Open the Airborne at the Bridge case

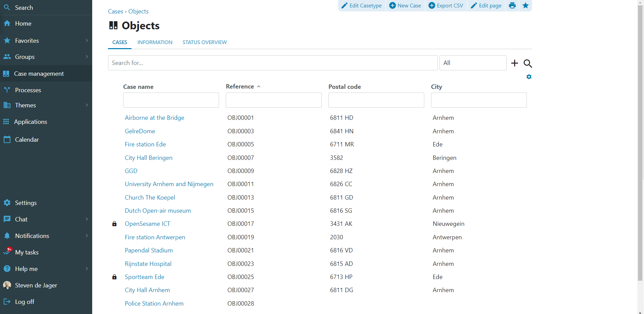coord(154,118)
